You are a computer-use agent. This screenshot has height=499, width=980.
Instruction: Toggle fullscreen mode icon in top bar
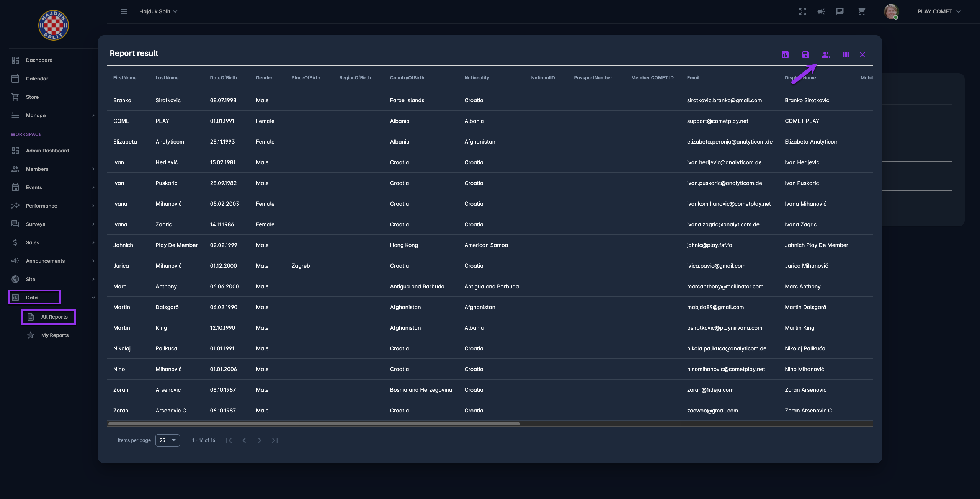click(803, 11)
